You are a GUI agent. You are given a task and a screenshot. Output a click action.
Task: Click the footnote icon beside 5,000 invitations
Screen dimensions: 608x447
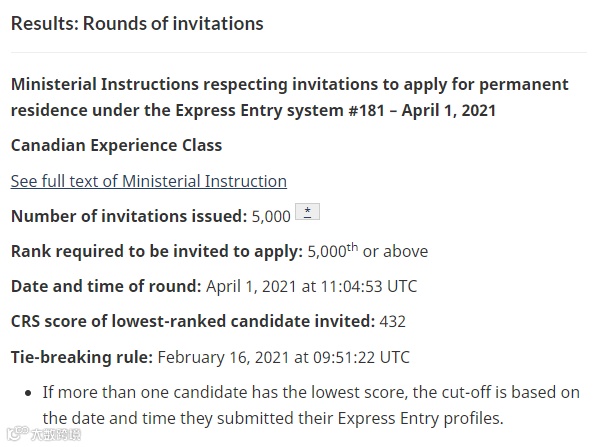click(x=309, y=211)
